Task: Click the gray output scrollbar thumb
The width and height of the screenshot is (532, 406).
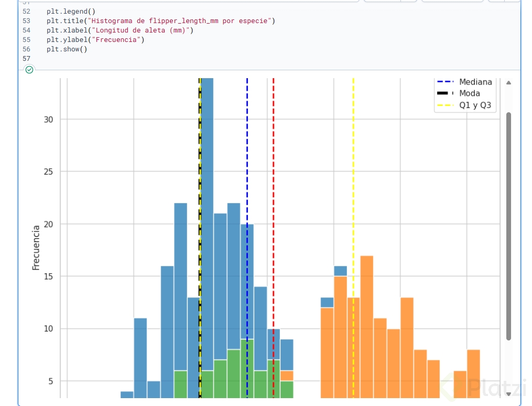Action: (508, 226)
